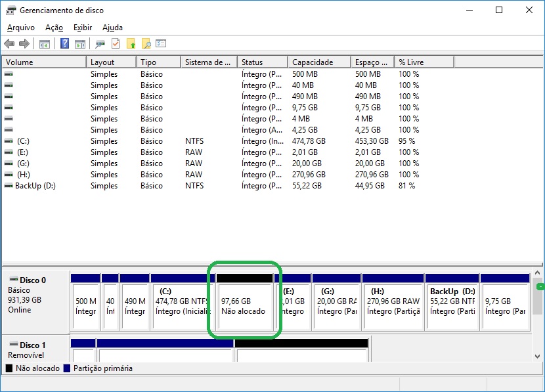Open Help with the blue question mark icon
This screenshot has width=545, height=392.
click(64, 44)
